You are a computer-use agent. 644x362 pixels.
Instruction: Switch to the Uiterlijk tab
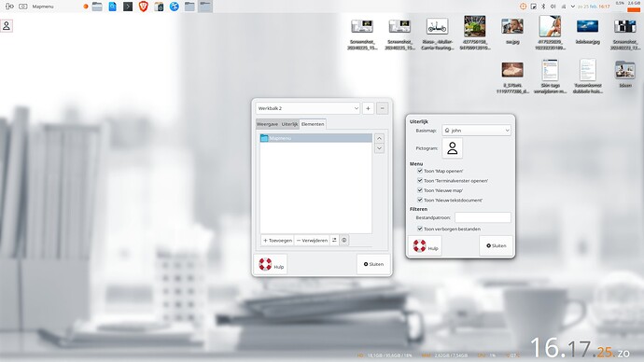tap(289, 124)
